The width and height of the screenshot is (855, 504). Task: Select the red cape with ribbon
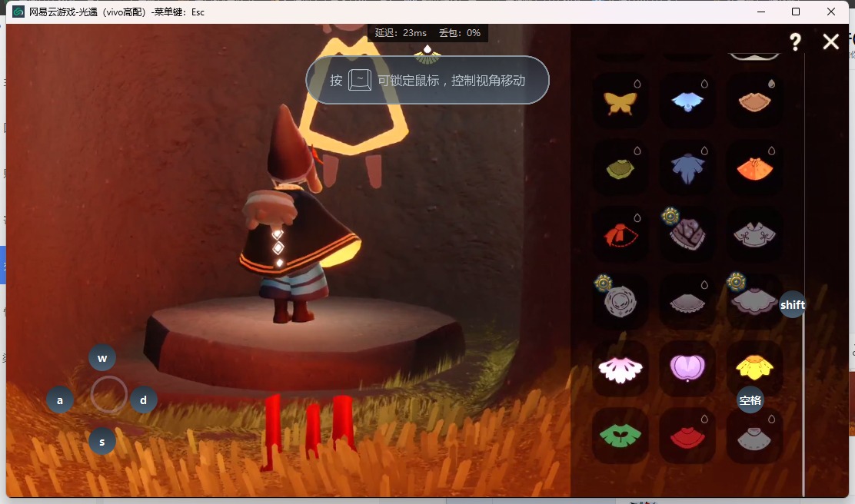(x=620, y=235)
